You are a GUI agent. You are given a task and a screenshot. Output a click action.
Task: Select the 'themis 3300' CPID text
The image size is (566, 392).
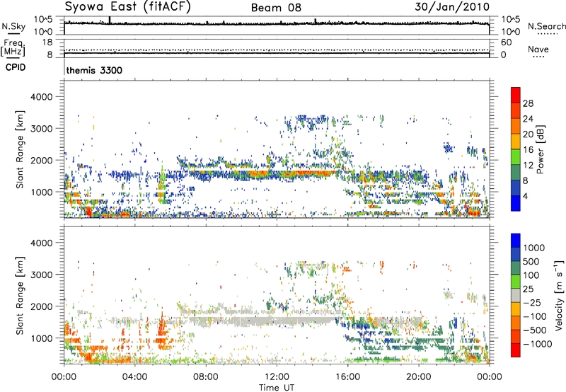94,70
